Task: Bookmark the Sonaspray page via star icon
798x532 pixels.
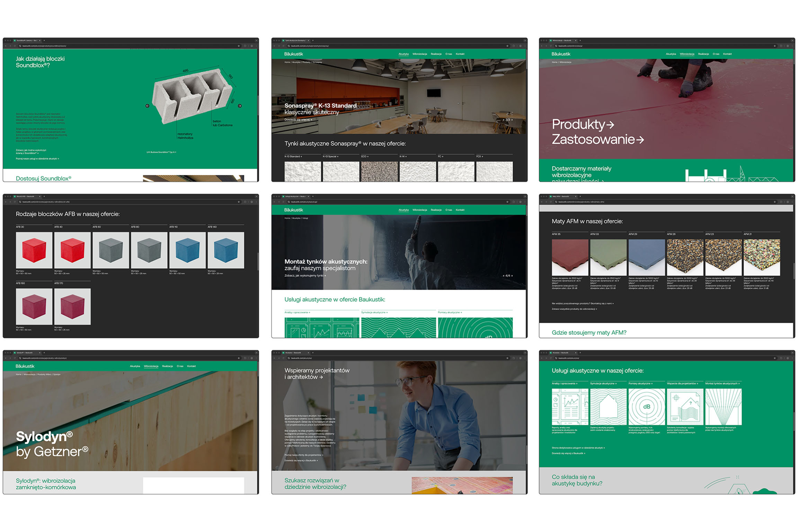Action: pos(507,46)
